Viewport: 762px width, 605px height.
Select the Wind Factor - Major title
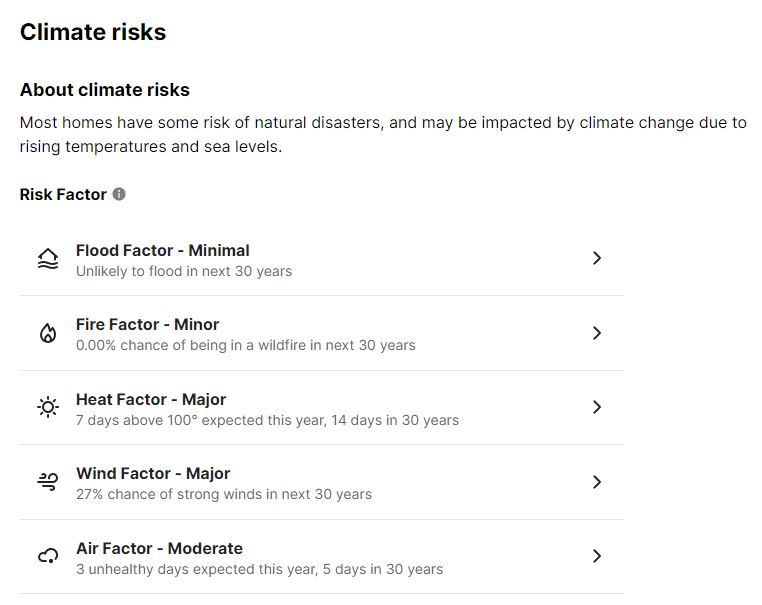(x=153, y=473)
